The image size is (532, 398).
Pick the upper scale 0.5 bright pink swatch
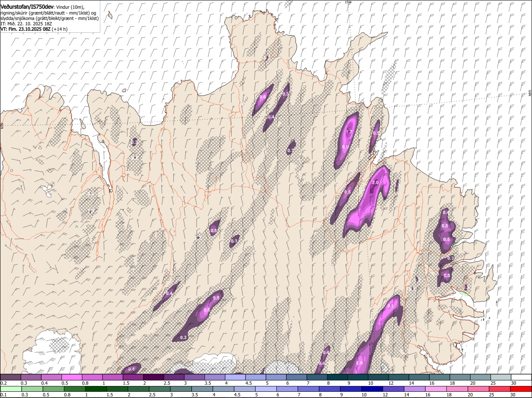click(71, 377)
